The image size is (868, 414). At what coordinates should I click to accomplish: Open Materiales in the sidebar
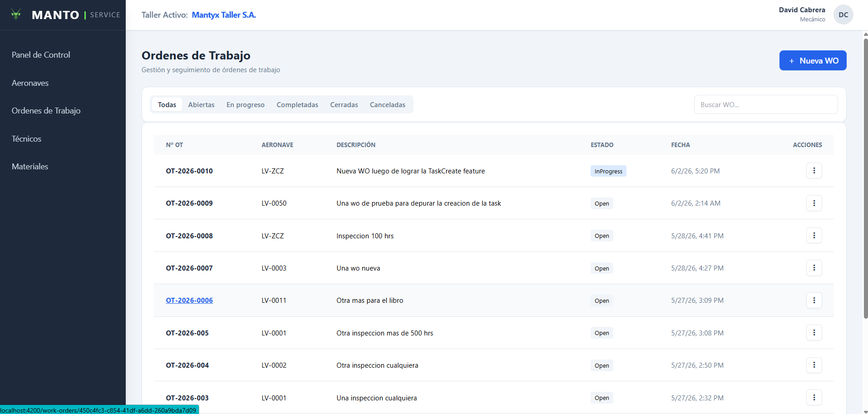30,167
